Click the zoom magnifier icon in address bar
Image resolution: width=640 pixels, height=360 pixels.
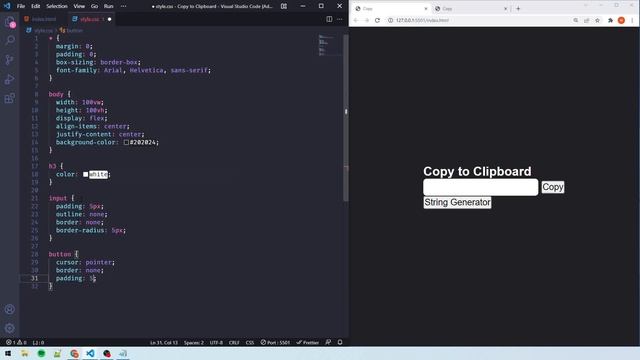(x=576, y=20)
